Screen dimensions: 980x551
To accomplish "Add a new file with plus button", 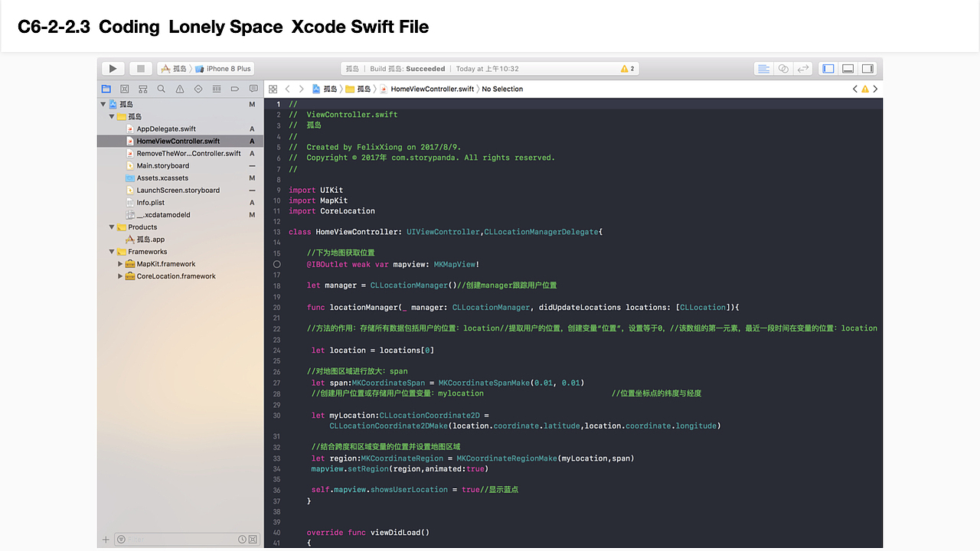I will tap(106, 540).
